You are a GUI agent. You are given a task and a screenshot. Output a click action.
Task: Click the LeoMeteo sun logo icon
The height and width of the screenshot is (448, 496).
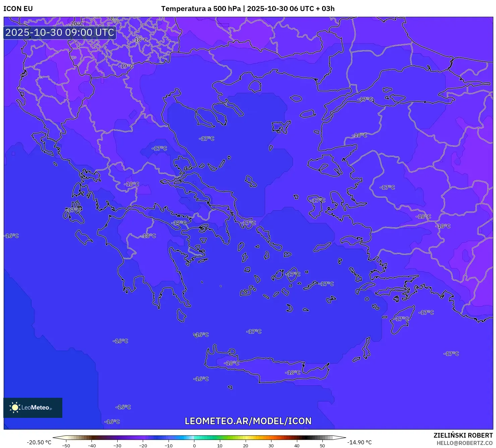click(x=15, y=407)
